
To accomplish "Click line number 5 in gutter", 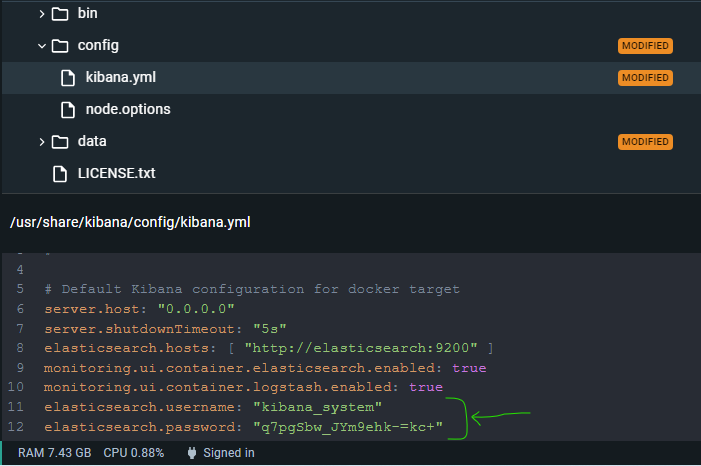I will click(x=20, y=289).
